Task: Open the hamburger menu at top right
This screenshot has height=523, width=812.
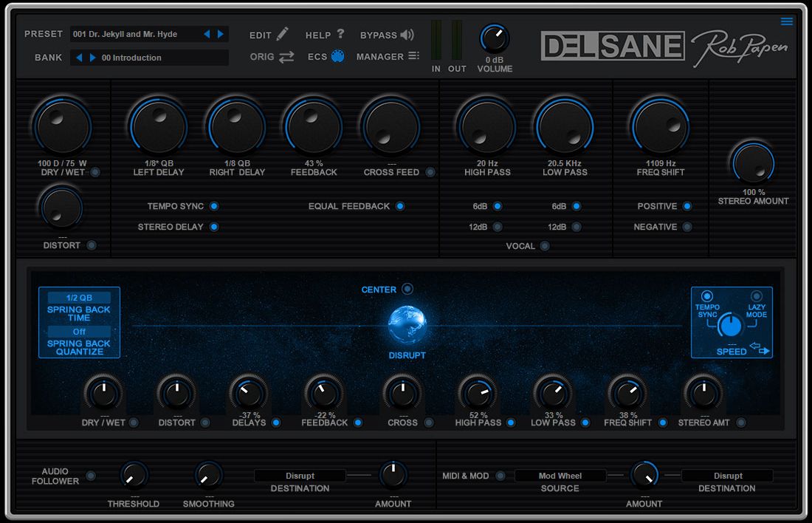Action: pyautogui.click(x=787, y=21)
